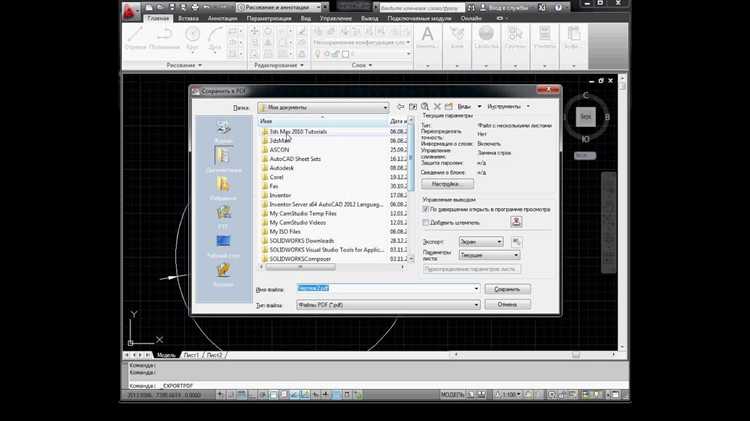
Task: Select the 'SOLIDWORKS Downloads' folder
Action: (301, 241)
